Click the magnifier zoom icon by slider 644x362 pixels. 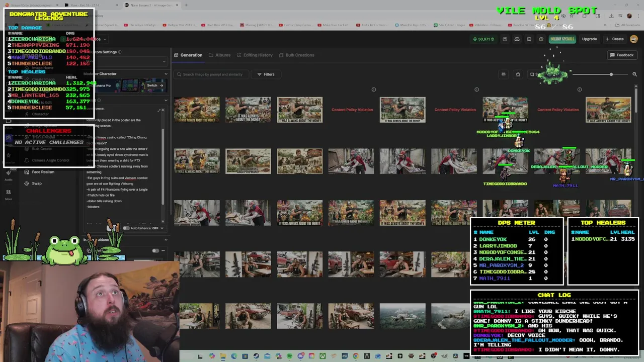pyautogui.click(x=634, y=74)
